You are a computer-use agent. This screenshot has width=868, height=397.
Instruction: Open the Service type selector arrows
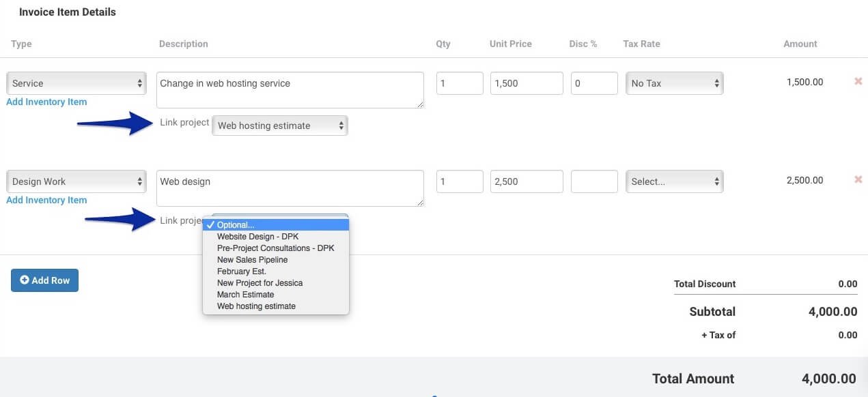point(139,83)
